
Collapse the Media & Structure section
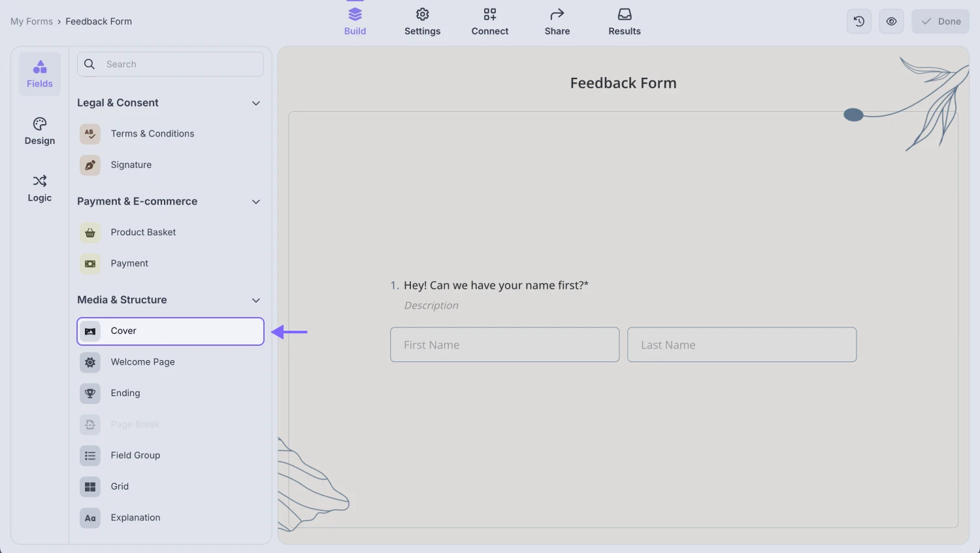click(x=255, y=300)
